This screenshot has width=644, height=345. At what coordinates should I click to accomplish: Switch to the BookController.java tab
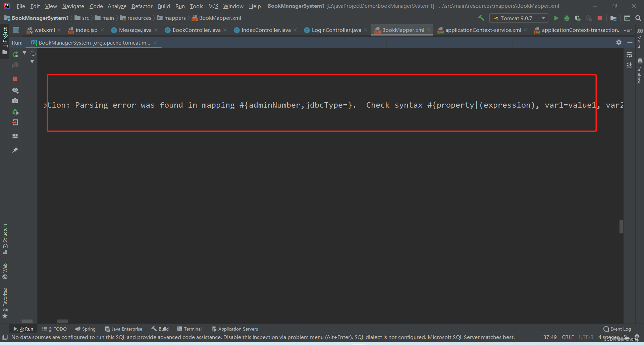(x=196, y=30)
